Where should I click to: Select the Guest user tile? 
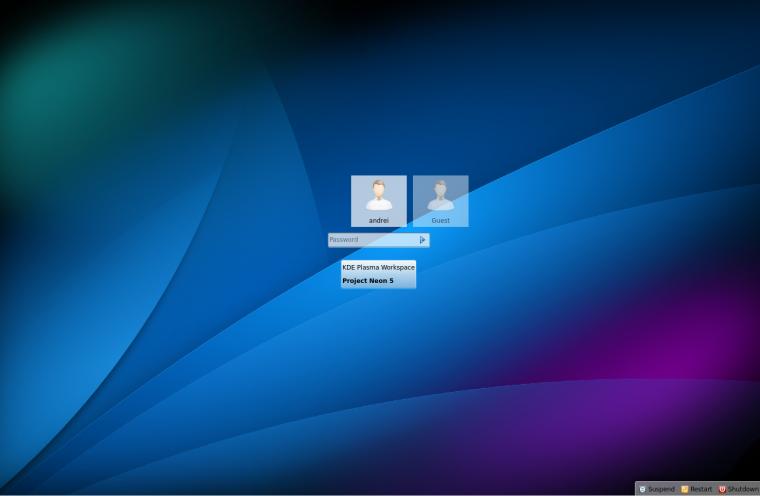tap(441, 201)
